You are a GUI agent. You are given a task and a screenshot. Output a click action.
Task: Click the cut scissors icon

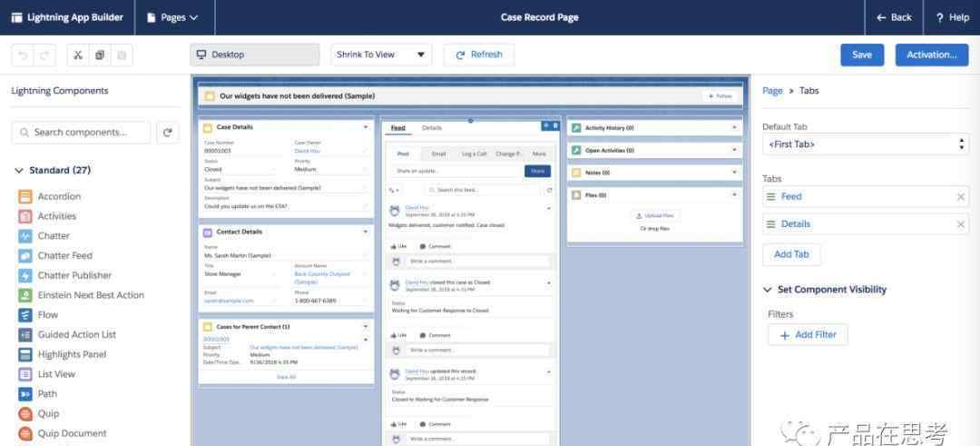(78, 55)
